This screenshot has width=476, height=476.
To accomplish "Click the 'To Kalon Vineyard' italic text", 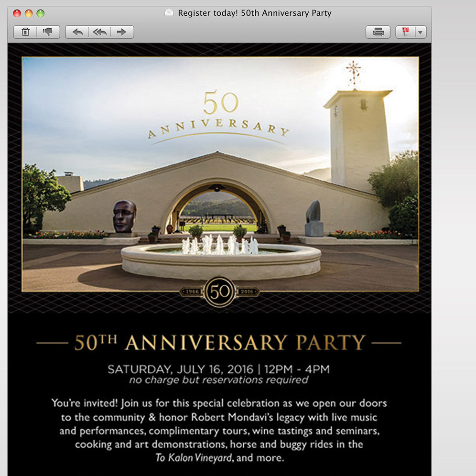I will tap(194, 457).
